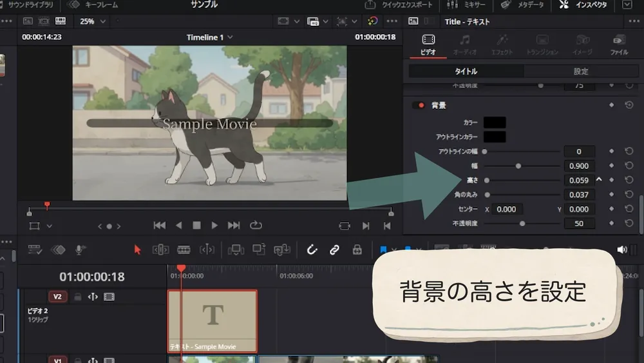644x363 pixels.
Task: Toggle timeline Snapping magnet icon
Action: tap(312, 250)
